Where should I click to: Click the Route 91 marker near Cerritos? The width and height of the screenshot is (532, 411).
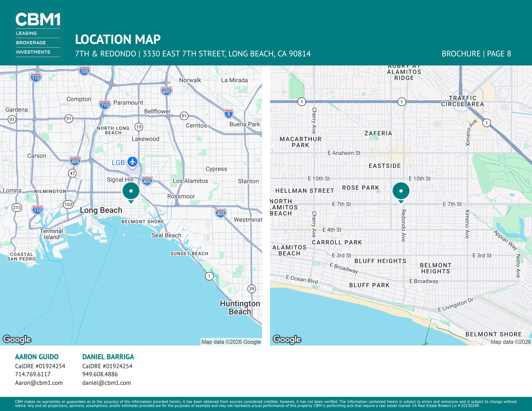point(184,116)
